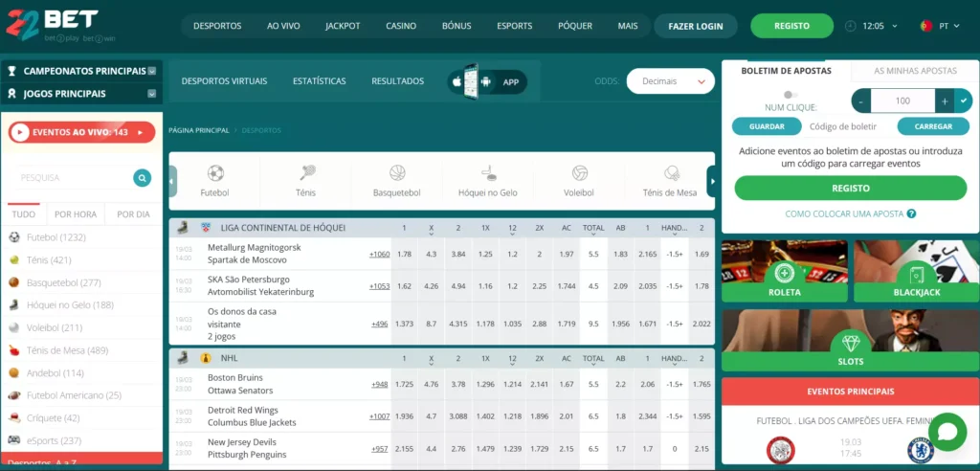Select the Voleibol ball icon
The height and width of the screenshot is (471, 980).
point(579,173)
